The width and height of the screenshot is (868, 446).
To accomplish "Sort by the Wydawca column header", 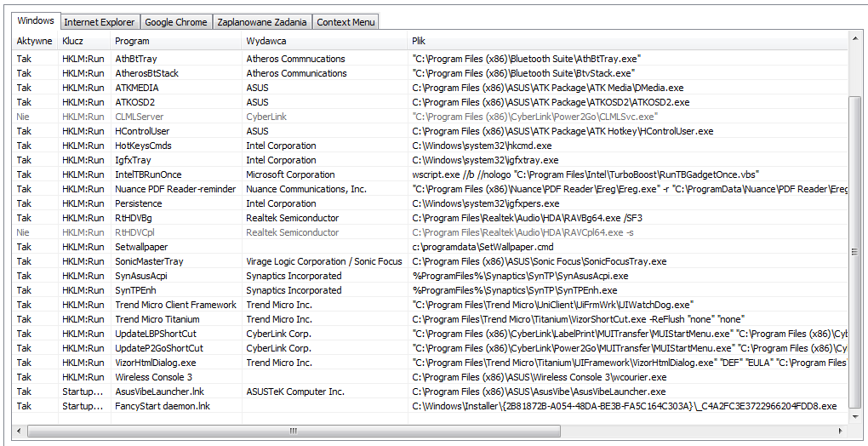I will tap(324, 41).
